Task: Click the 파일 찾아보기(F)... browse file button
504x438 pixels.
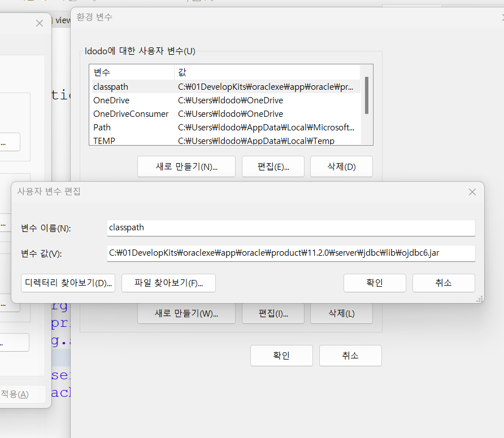Action: tap(168, 283)
